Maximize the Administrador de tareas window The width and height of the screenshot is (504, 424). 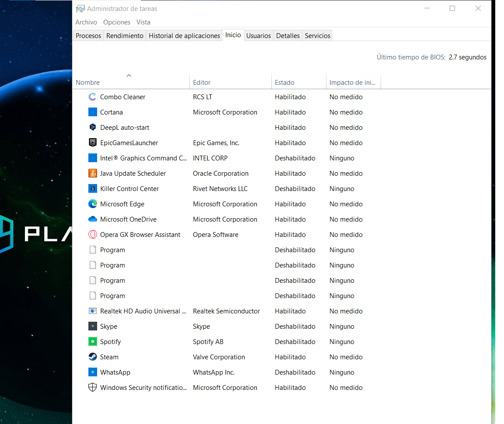pyautogui.click(x=452, y=9)
